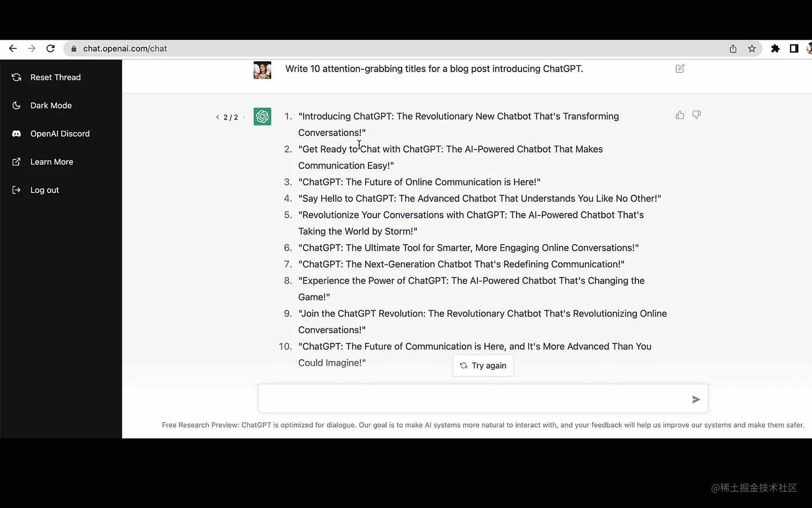Click title 6 'The Ultimate Tool for Smarter'
This screenshot has height=508, width=812.
click(x=408, y=248)
